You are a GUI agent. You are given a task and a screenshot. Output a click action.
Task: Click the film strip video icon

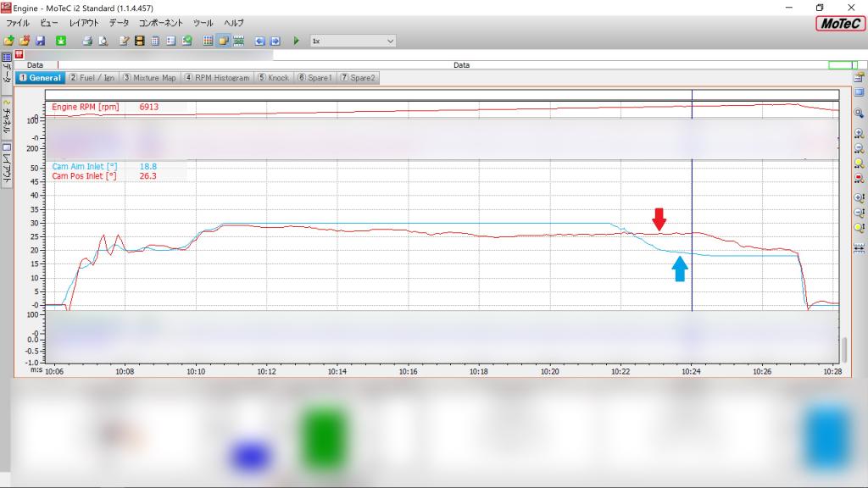click(x=139, y=41)
